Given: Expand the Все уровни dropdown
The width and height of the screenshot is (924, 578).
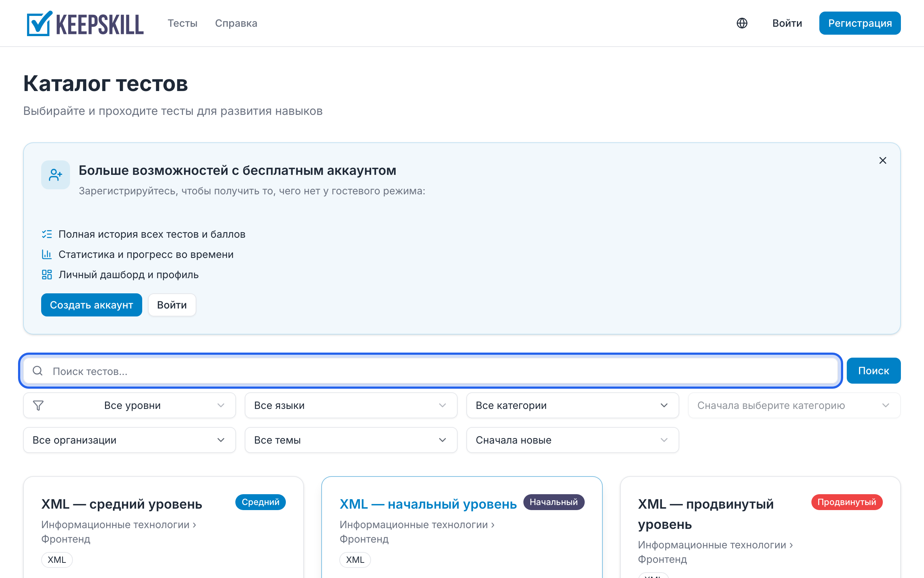Looking at the screenshot, I should point(130,406).
